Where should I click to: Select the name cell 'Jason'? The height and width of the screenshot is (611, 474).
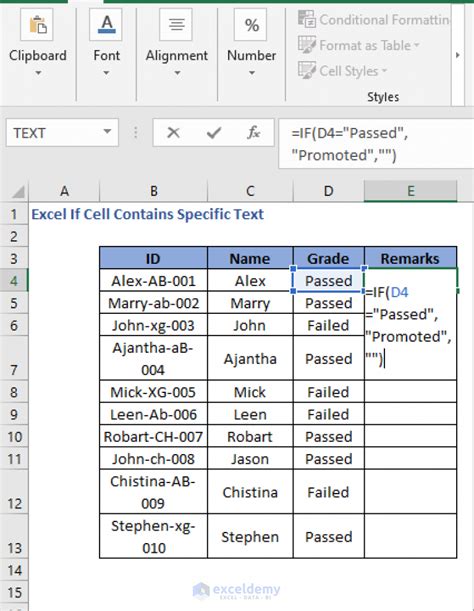point(250,458)
